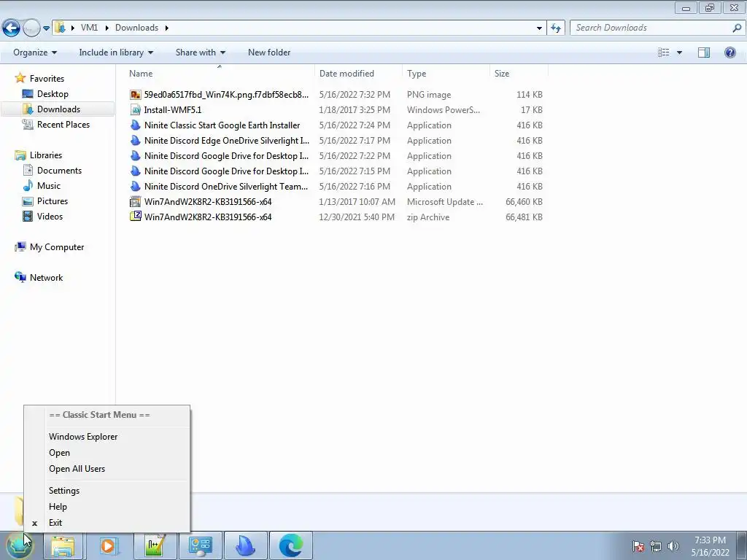The image size is (747, 560).
Task: Open the notepad editor taskbar icon
Action: tap(155, 545)
